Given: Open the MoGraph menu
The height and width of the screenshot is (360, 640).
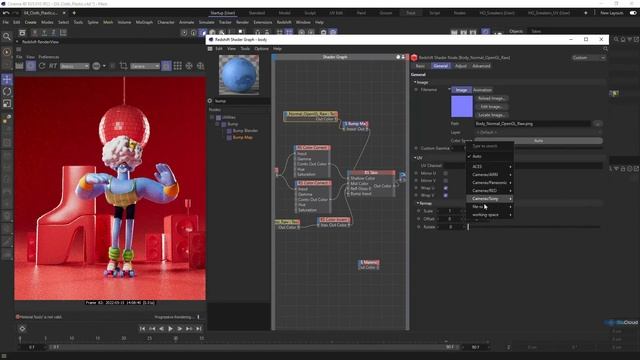Looking at the screenshot, I should pos(144,22).
